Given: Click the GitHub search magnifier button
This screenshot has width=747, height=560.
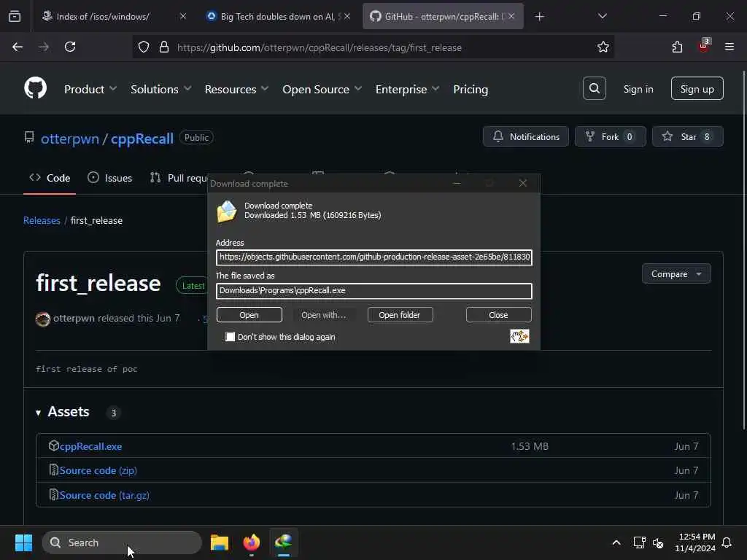Looking at the screenshot, I should [594, 88].
